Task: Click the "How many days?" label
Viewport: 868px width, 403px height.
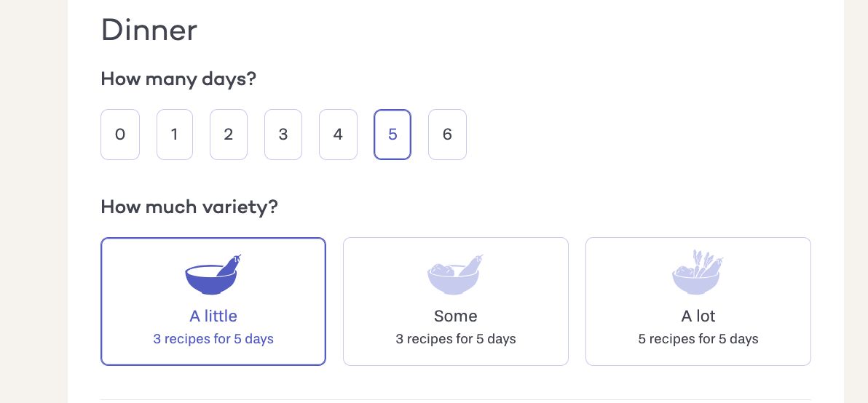Action: point(178,79)
